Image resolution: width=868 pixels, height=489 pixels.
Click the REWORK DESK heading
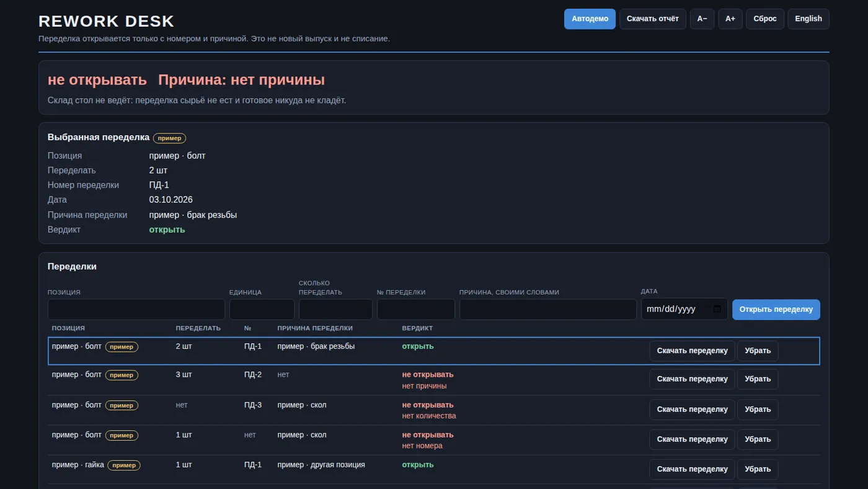(x=107, y=21)
